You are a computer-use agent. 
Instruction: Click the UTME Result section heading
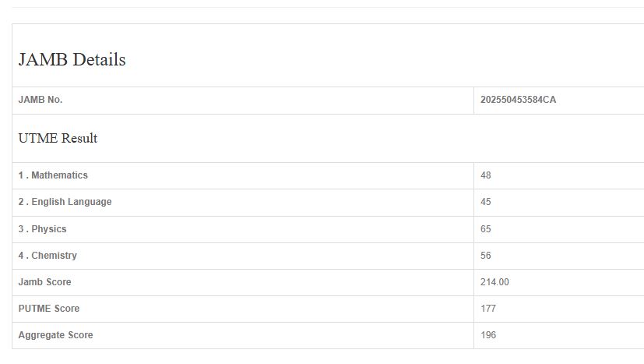(x=58, y=139)
